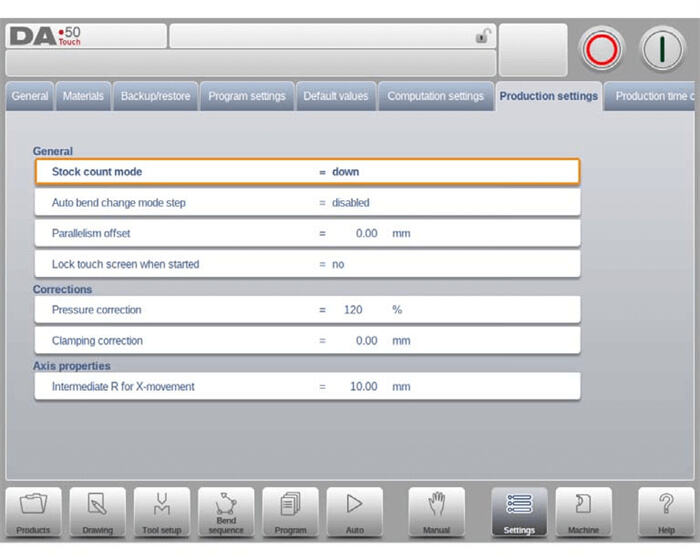
Task: Edit the Parallelism offset value
Action: [366, 234]
